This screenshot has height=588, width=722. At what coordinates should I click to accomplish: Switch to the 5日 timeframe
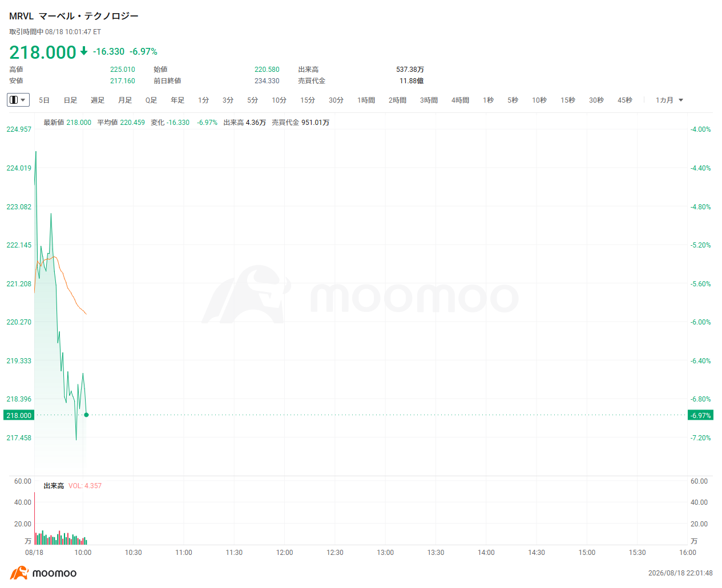(44, 100)
